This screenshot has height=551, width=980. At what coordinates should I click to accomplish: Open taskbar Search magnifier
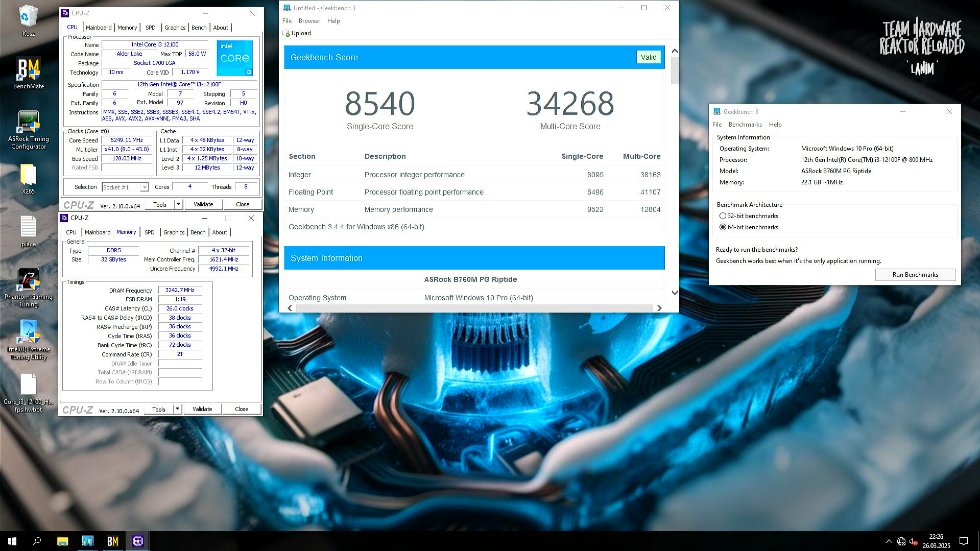[37, 541]
